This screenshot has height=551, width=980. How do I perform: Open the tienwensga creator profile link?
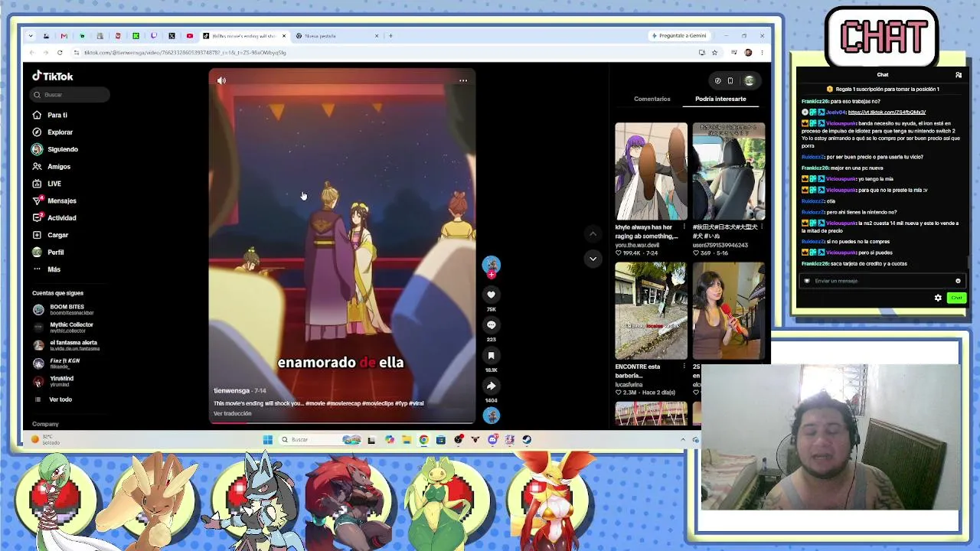click(x=231, y=390)
